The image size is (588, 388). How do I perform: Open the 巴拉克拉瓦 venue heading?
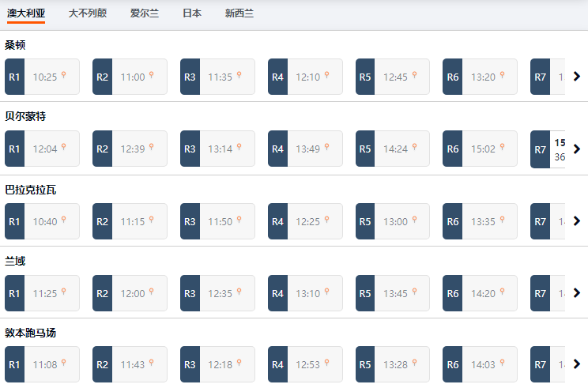coord(31,190)
